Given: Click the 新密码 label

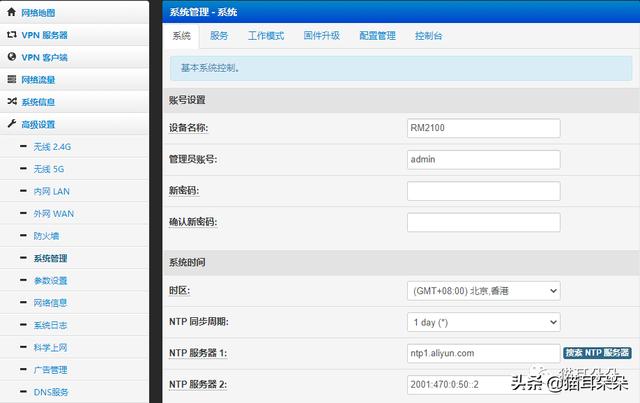Looking at the screenshot, I should coord(184,190).
